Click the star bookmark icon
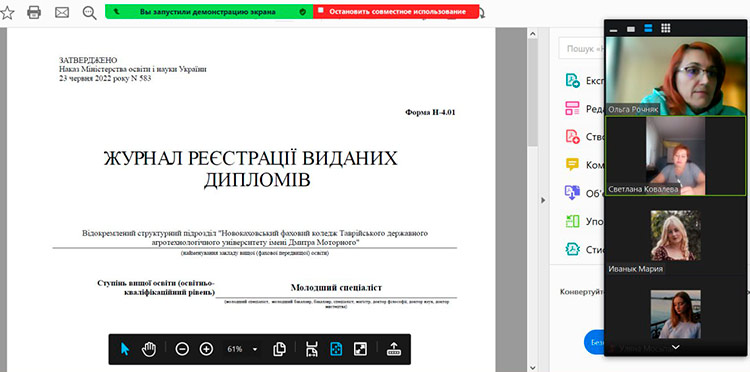 (x=7, y=12)
